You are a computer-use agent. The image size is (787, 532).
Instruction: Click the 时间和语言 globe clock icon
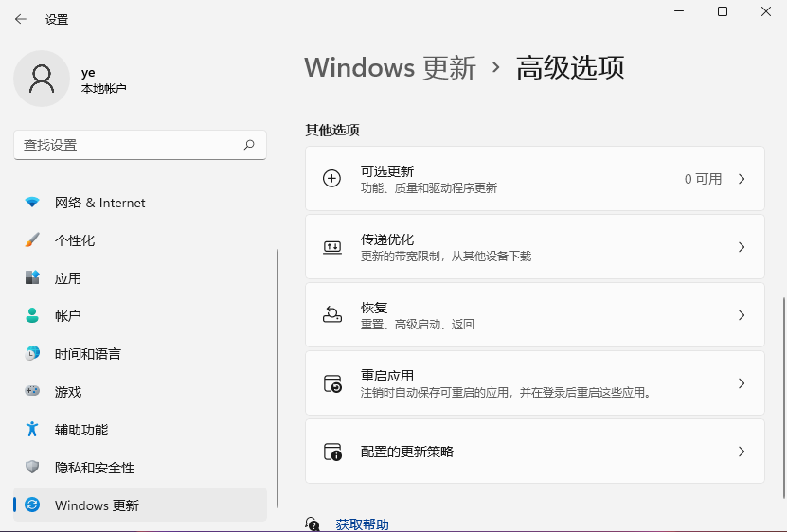pyautogui.click(x=32, y=353)
